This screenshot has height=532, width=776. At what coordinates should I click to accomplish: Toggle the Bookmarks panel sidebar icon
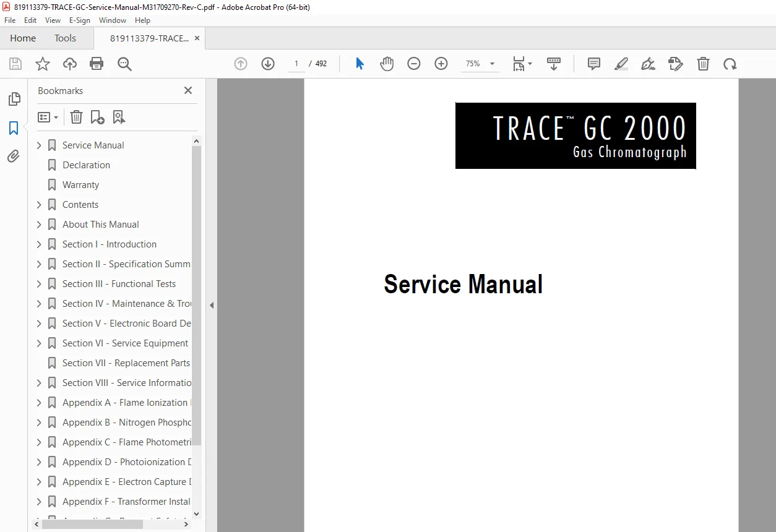pyautogui.click(x=14, y=128)
